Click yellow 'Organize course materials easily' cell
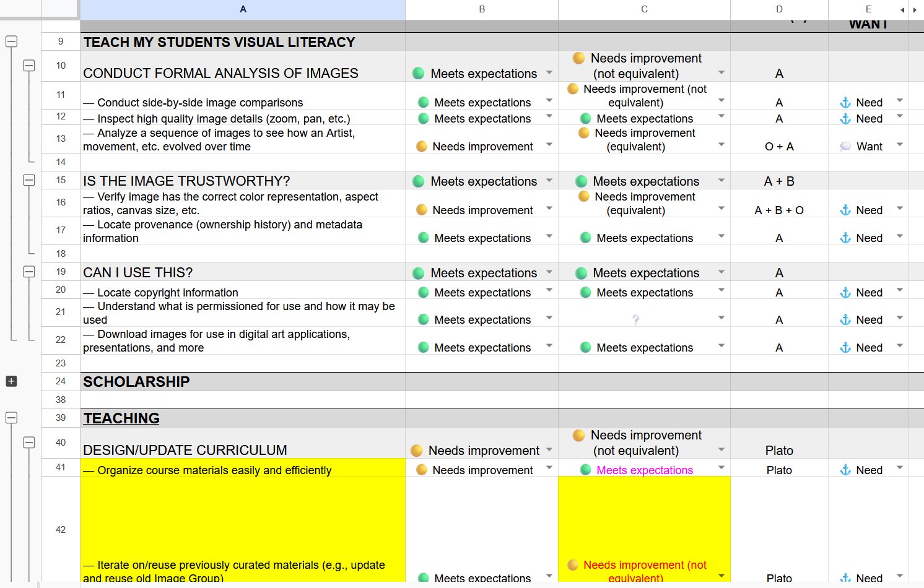The height and width of the screenshot is (588, 924). click(243, 468)
